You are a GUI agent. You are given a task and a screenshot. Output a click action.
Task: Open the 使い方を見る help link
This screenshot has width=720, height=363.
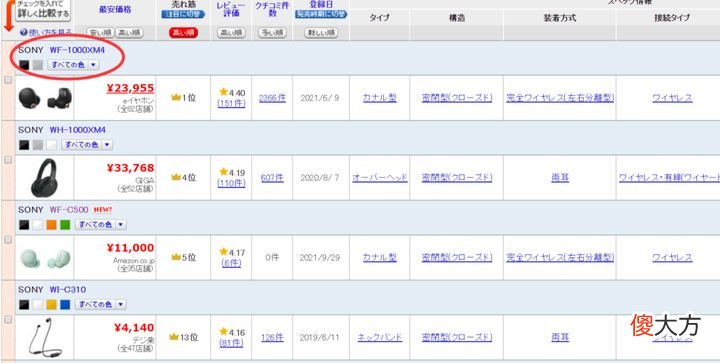coord(46,32)
